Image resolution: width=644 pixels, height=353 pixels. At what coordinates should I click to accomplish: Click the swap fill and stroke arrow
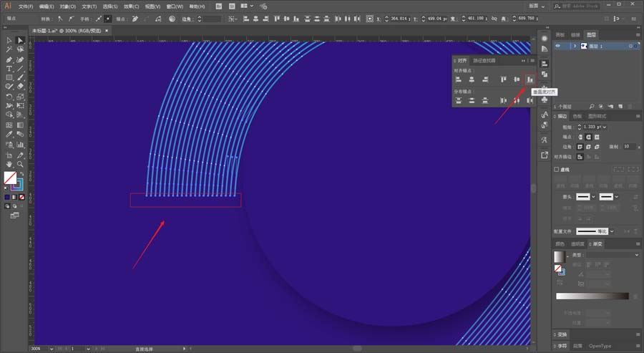[21, 174]
